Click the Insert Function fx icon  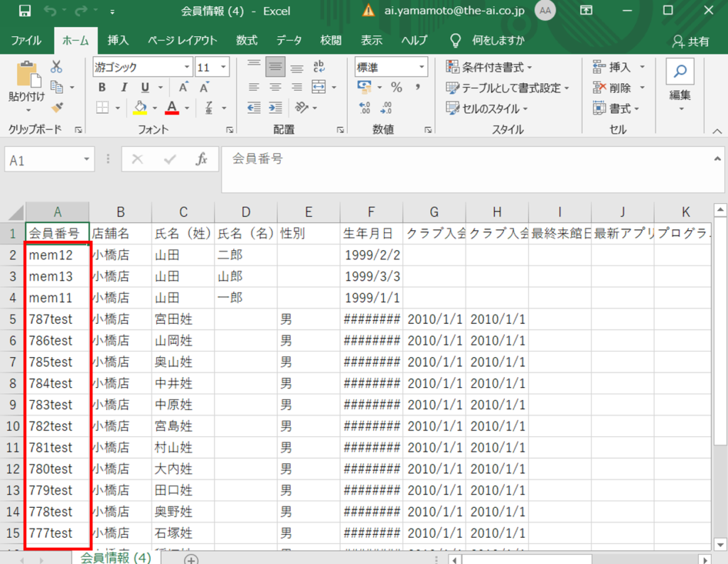201,160
